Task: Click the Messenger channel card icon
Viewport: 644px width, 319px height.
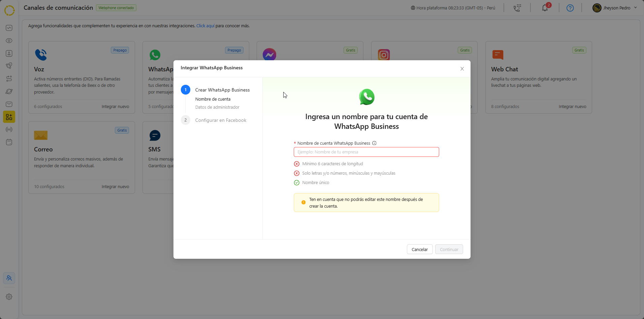Action: [269, 55]
